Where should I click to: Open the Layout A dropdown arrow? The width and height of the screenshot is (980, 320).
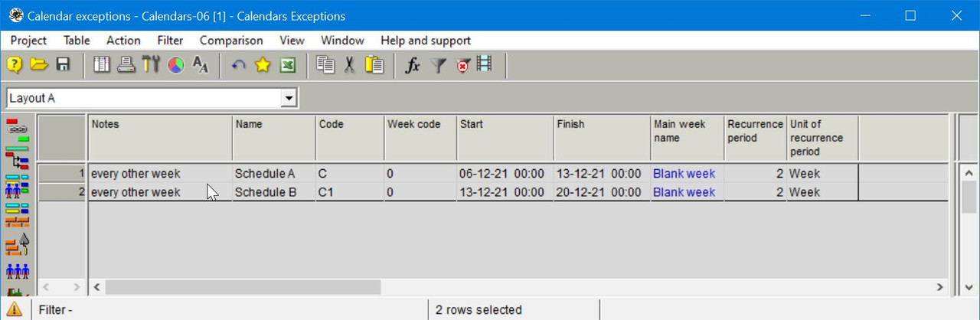click(x=289, y=98)
